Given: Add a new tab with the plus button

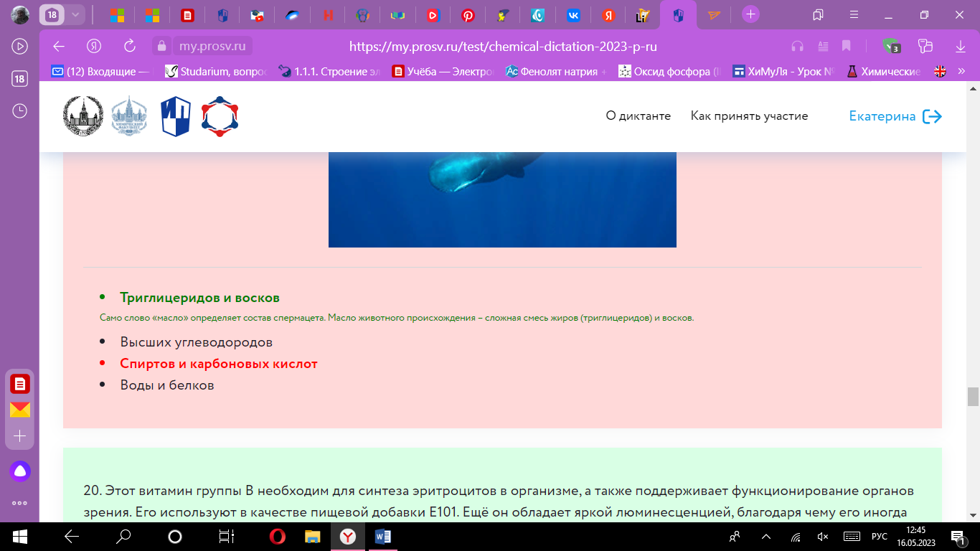Looking at the screenshot, I should 750,14.
